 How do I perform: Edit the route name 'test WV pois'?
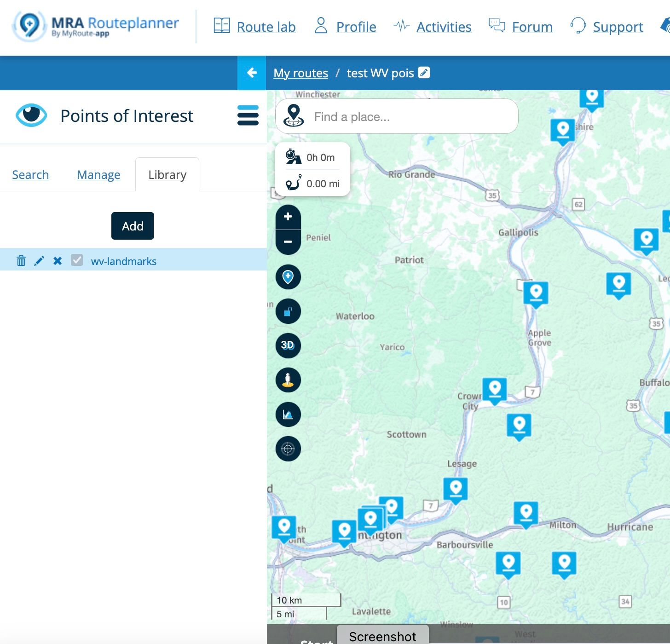point(424,73)
